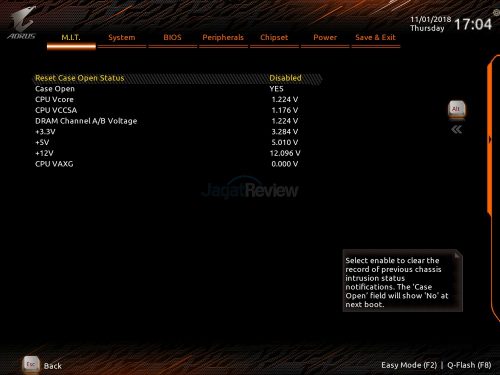This screenshot has width=500, height=375.
Task: Click the +5V label
Action: tap(42, 143)
